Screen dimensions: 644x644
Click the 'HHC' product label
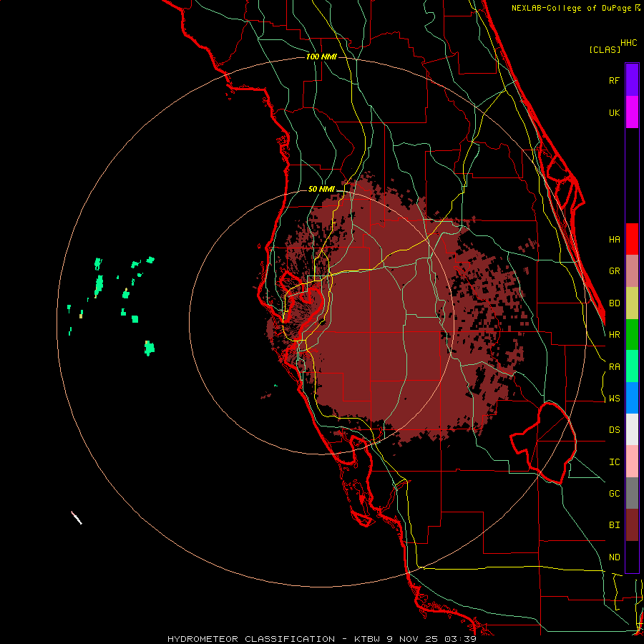[629, 43]
